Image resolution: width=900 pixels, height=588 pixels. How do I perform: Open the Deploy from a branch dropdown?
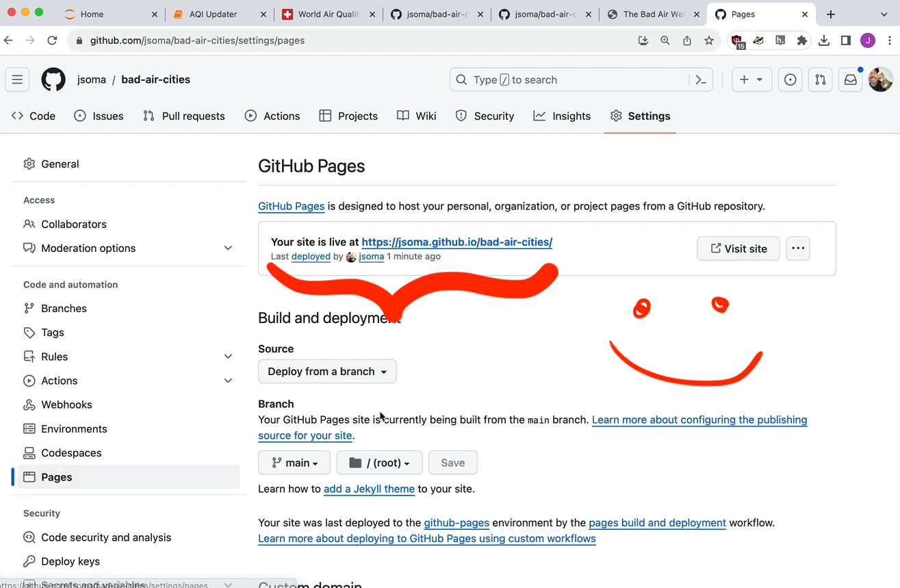(327, 371)
